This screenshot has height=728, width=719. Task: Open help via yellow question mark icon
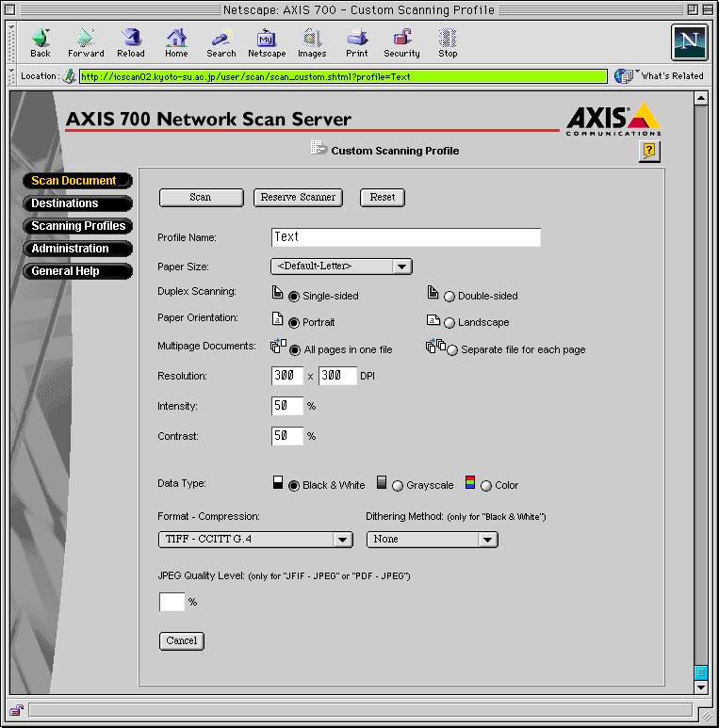point(649,151)
